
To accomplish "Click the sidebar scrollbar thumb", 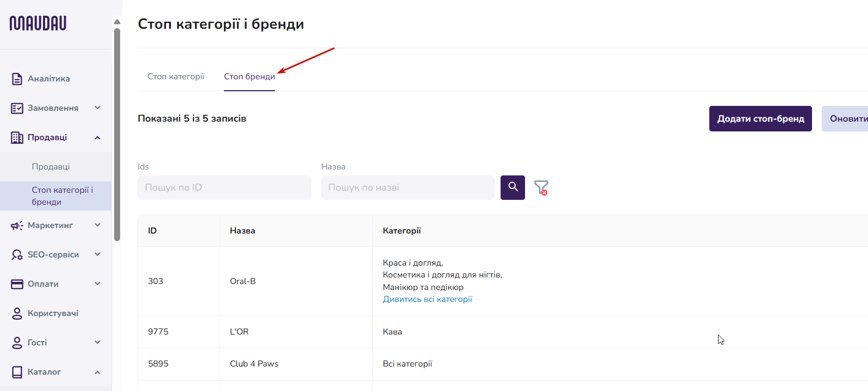I will click(x=117, y=134).
